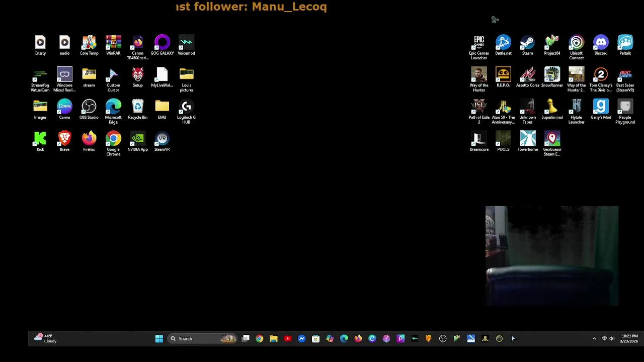Open Unknown Tapes game
This screenshot has height=362, width=644.
click(x=527, y=112)
